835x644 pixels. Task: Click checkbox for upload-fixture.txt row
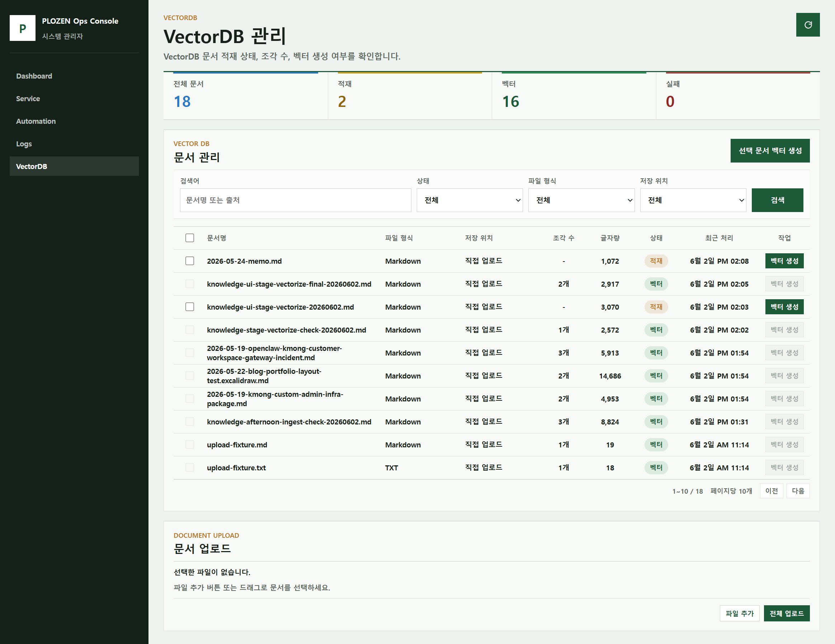190,467
